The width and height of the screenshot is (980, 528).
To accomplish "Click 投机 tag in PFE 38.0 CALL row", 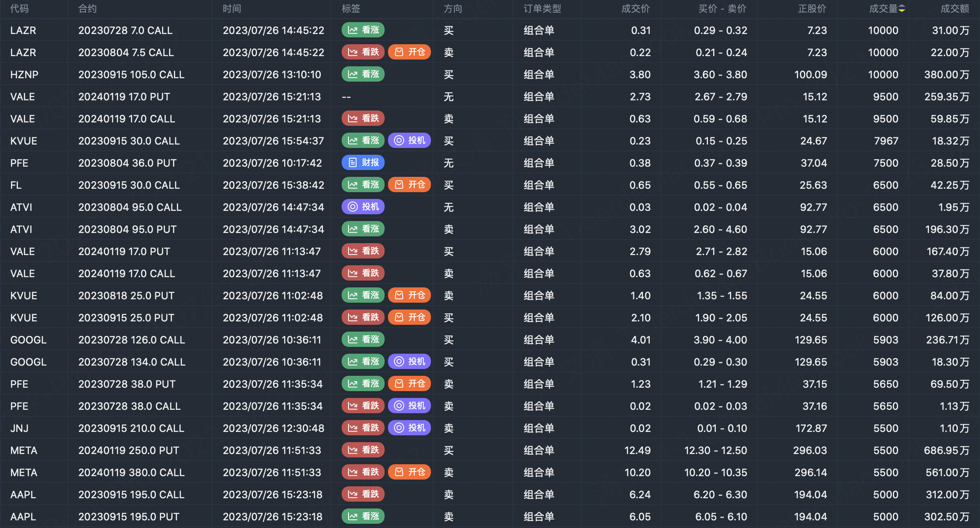I will point(409,406).
